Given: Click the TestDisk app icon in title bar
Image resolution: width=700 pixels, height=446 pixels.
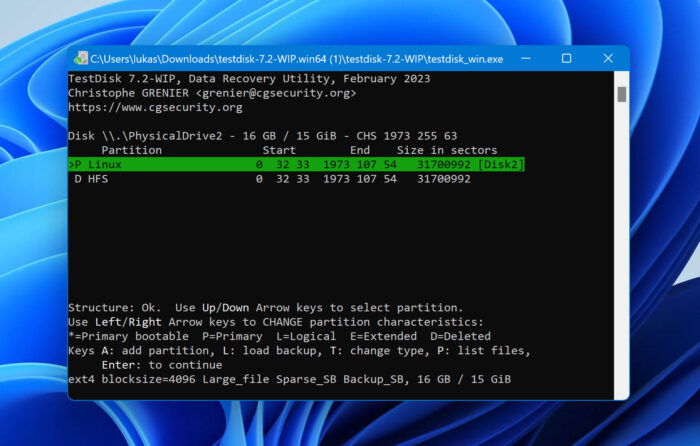Looking at the screenshot, I should (x=81, y=59).
